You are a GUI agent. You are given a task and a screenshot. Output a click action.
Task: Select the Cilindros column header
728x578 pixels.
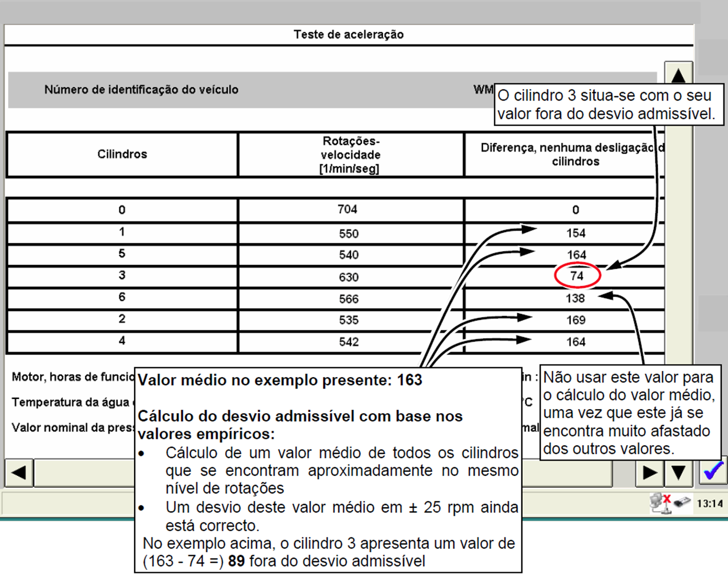click(x=122, y=155)
